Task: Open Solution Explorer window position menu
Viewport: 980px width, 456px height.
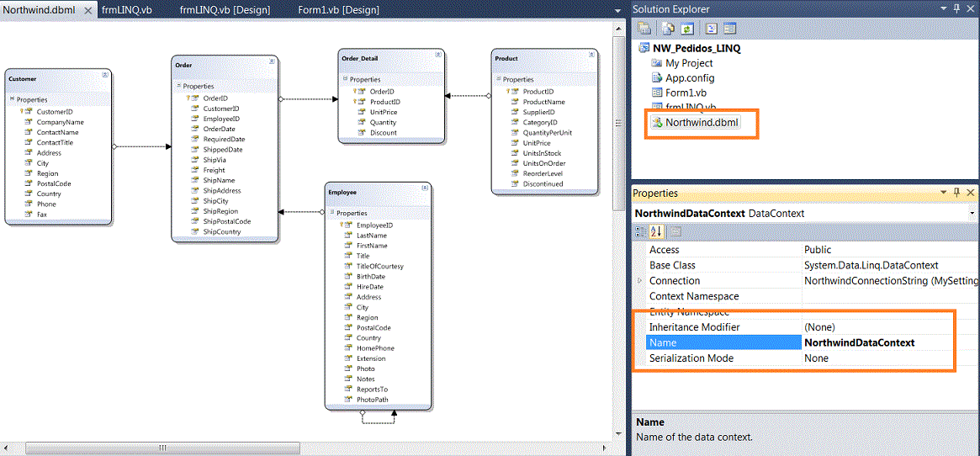Action: (x=944, y=8)
